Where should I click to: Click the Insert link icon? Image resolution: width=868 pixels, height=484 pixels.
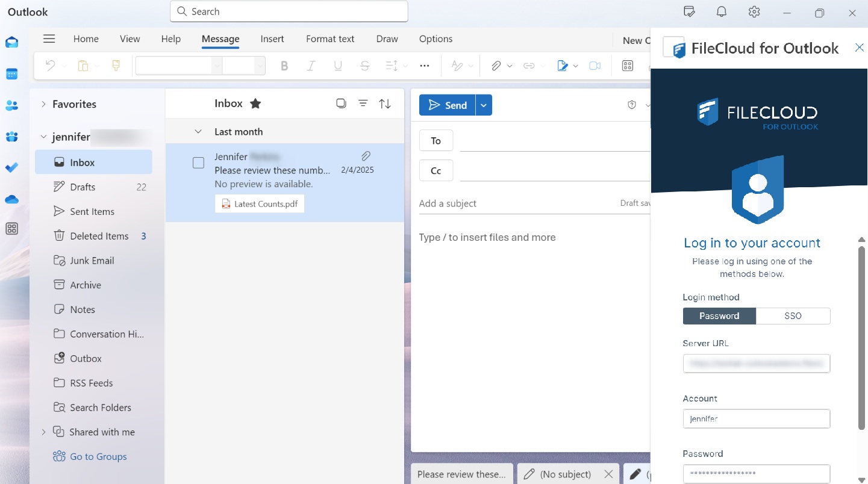coord(529,66)
